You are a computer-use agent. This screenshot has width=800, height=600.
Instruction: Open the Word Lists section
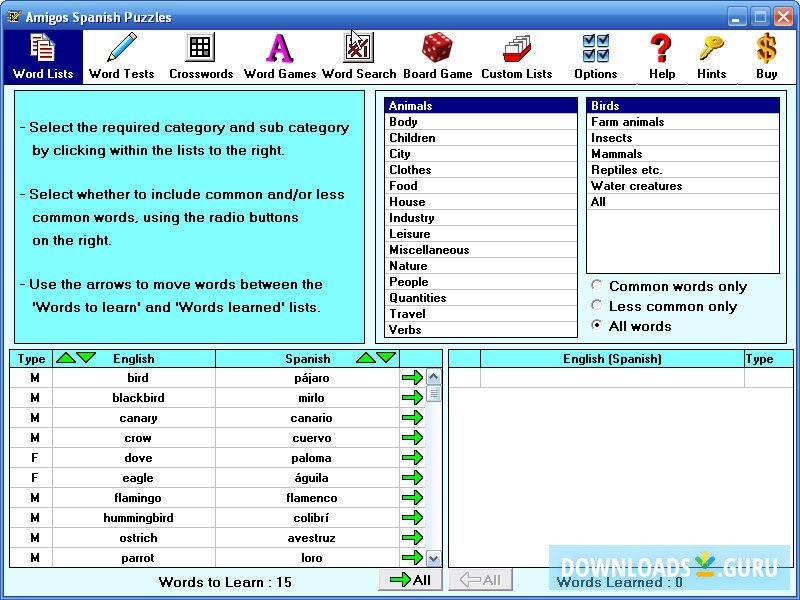click(x=43, y=57)
